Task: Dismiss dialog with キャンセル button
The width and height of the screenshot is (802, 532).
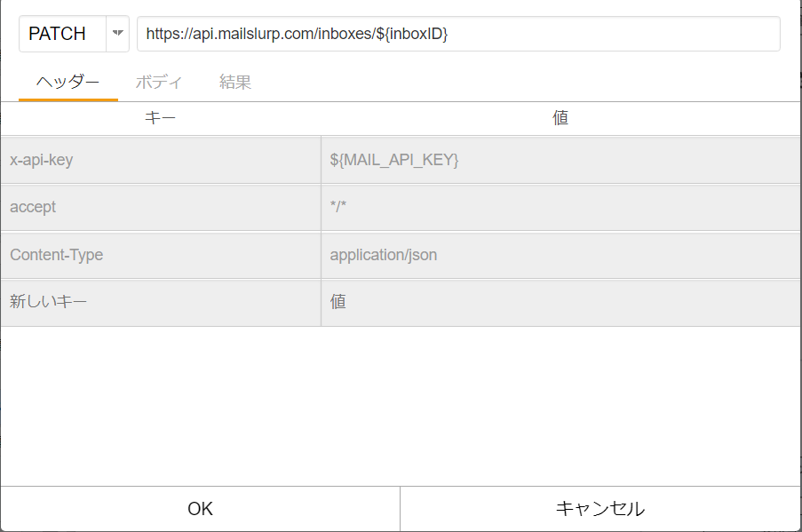Action: pos(600,509)
